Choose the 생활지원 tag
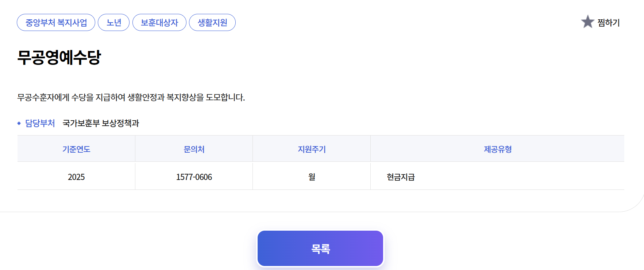644x270 pixels. pos(212,23)
